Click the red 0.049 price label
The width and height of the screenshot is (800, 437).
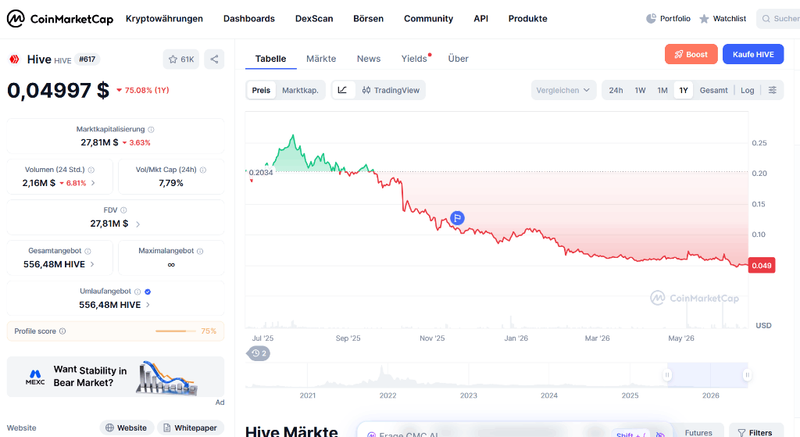point(761,265)
